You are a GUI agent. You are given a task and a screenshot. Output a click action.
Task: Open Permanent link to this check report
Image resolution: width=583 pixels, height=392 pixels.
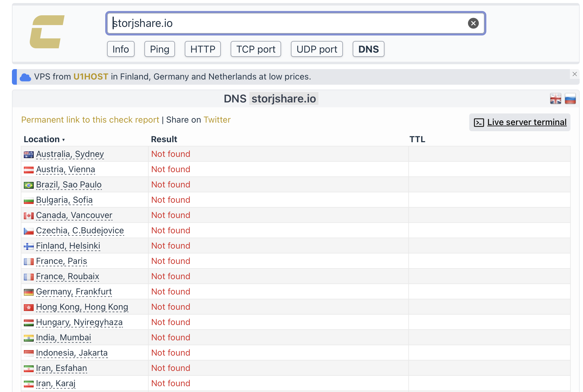(90, 120)
